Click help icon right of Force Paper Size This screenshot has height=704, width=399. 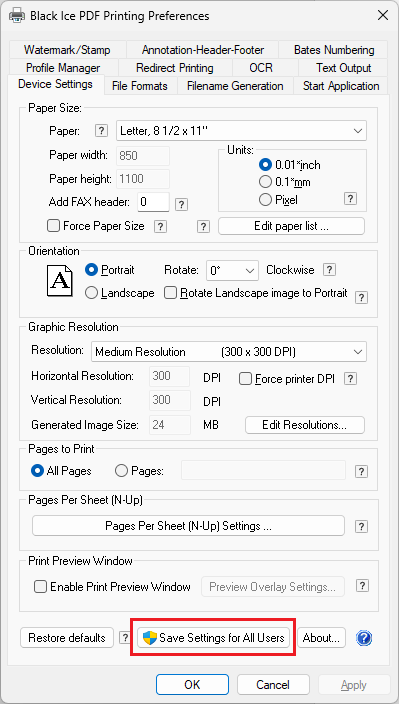160,227
